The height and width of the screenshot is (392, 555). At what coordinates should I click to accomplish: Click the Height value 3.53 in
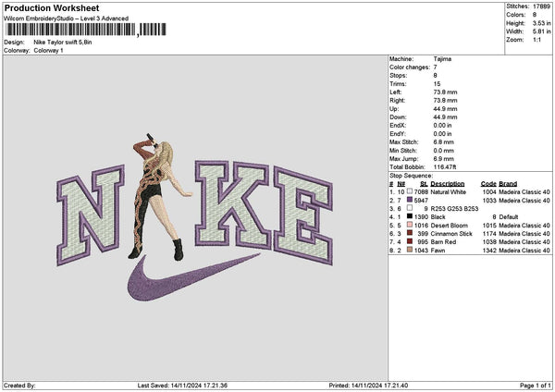pyautogui.click(x=541, y=23)
